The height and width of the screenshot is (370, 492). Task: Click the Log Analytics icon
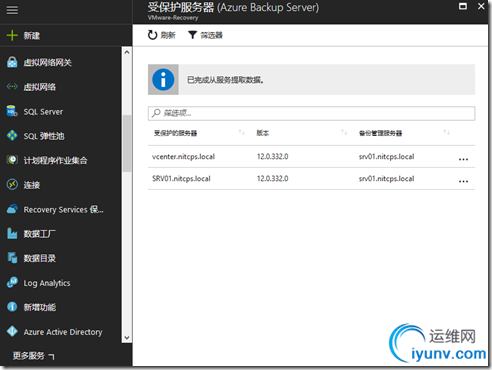point(12,282)
